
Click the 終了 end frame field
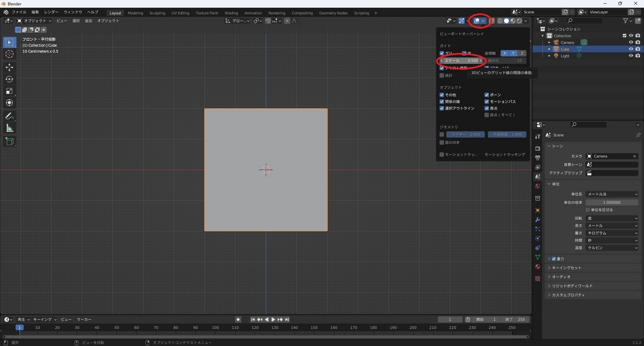coord(515,320)
